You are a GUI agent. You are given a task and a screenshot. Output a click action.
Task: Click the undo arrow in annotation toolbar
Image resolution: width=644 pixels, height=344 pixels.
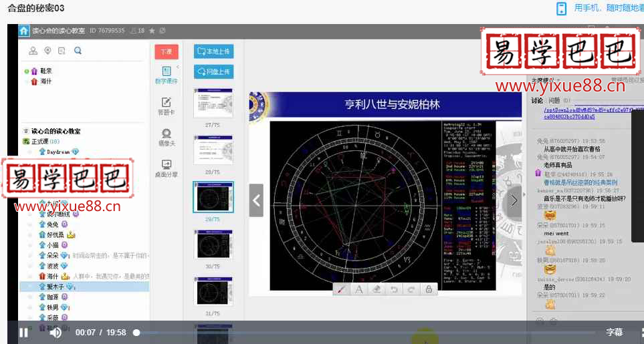(394, 289)
